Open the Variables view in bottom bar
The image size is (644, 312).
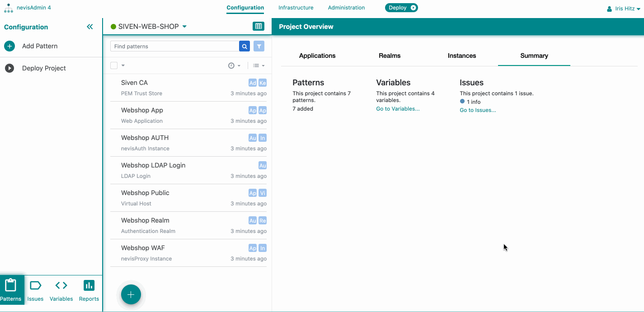pyautogui.click(x=61, y=290)
